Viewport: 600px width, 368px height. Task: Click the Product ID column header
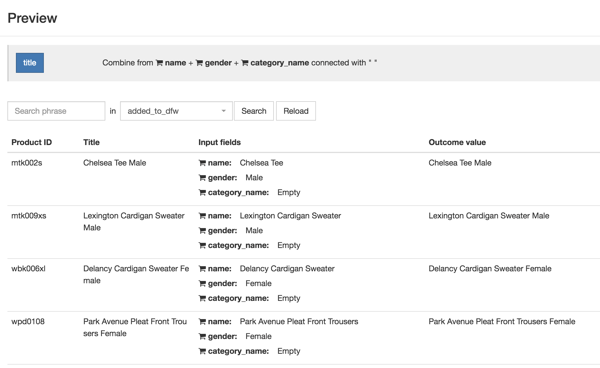click(x=31, y=142)
